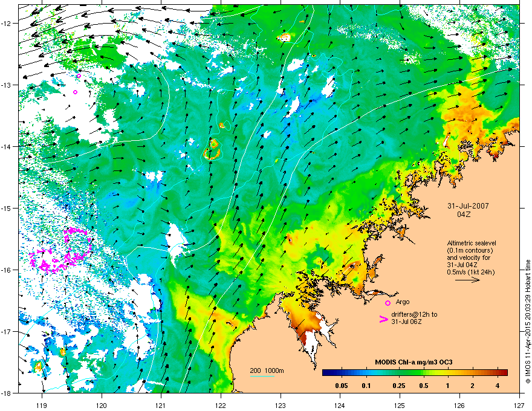Click the Argo float marker near -13.1 latitude

coord(76,92)
